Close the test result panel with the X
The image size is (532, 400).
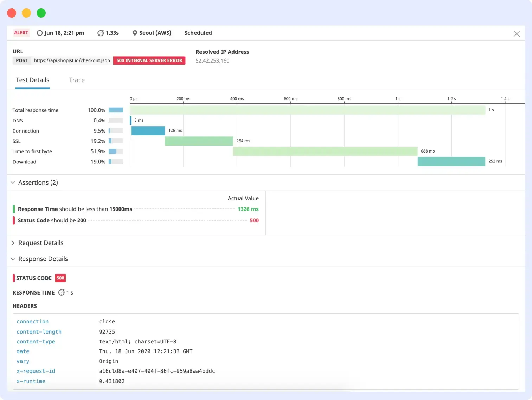click(x=517, y=34)
